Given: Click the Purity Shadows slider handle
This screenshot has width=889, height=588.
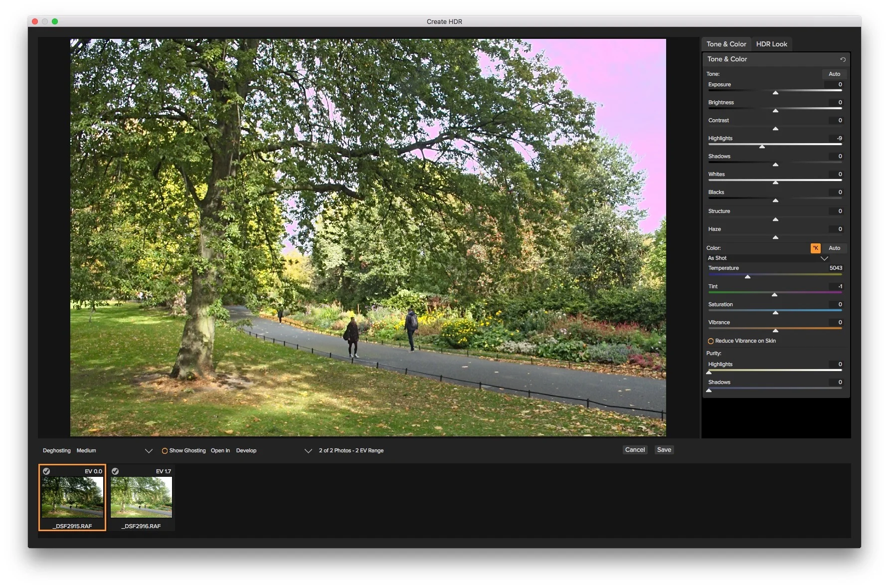Looking at the screenshot, I should coord(709,390).
